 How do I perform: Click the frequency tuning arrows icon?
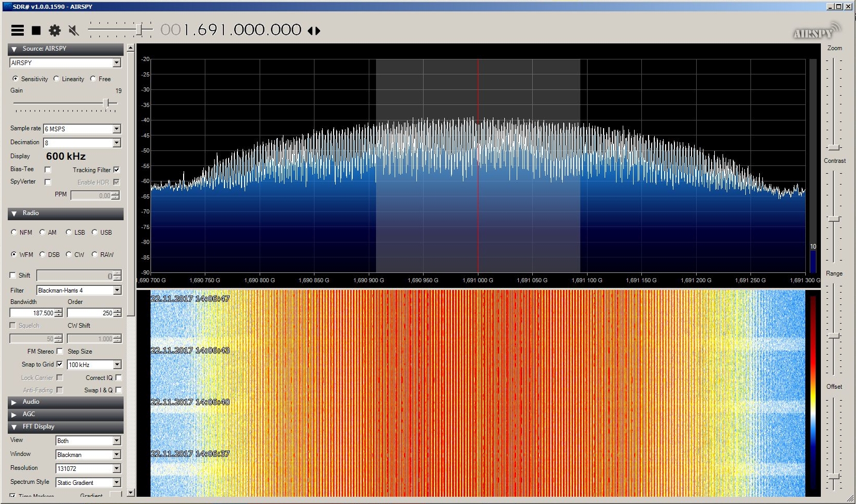tap(314, 30)
